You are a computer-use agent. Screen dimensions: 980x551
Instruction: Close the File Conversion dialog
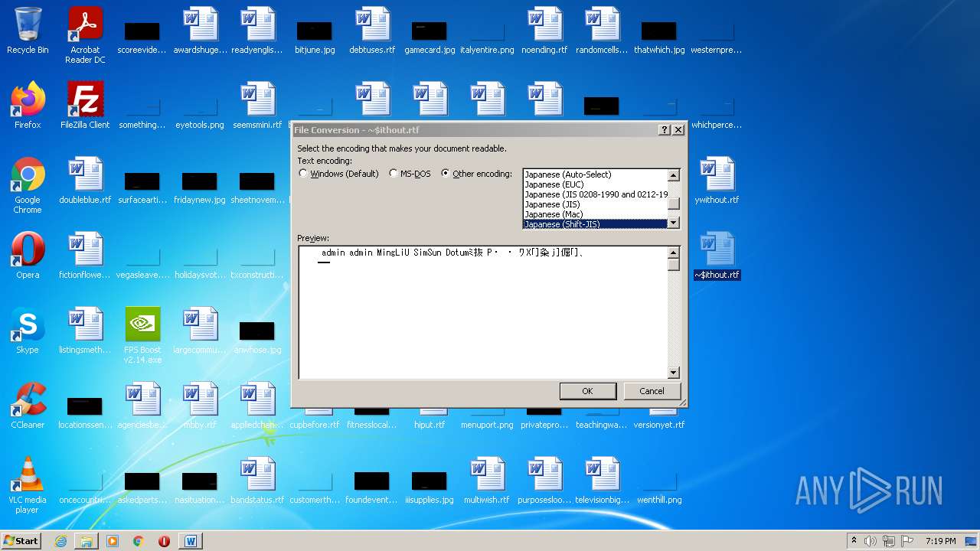pos(678,130)
